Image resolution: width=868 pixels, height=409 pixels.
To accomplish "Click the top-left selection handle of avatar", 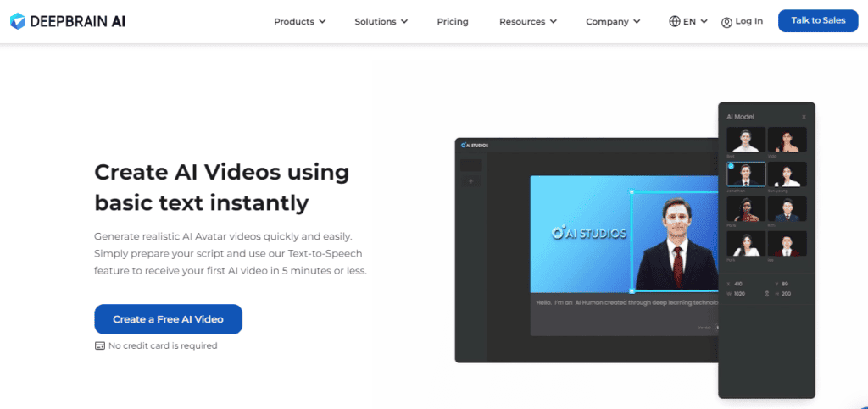I will point(632,191).
